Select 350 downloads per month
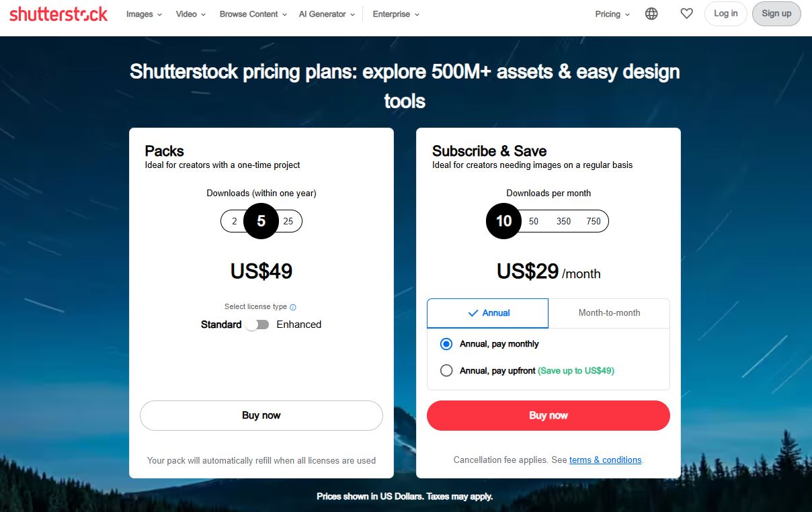Screen dimensions: 812x512 563,221
